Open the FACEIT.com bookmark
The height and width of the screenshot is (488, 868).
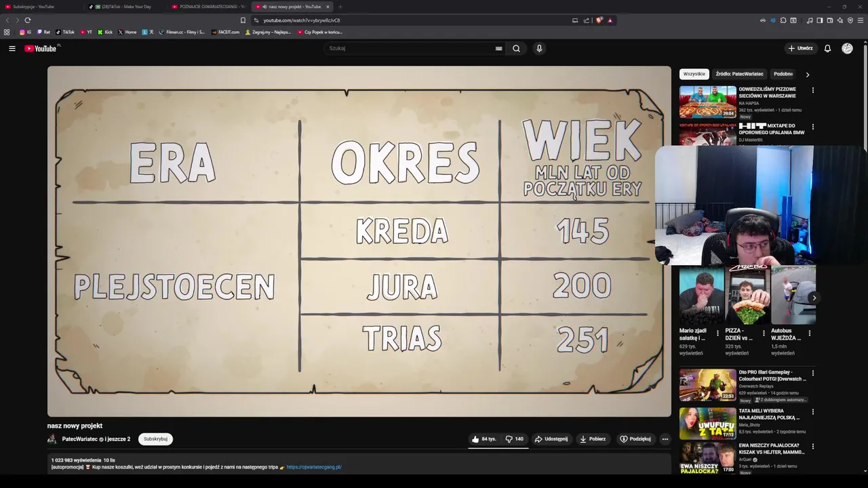225,32
